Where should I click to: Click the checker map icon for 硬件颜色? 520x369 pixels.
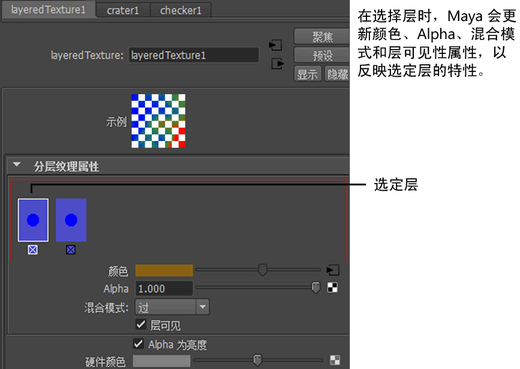[x=335, y=360]
